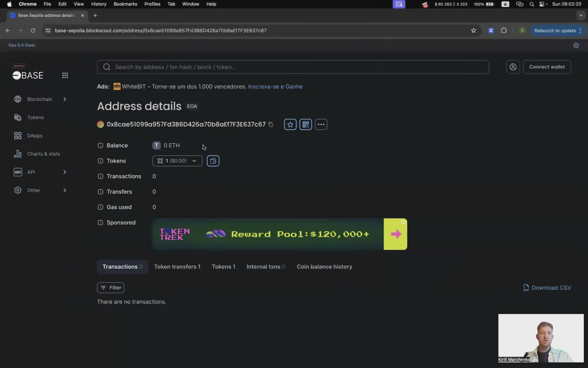Click the info icon next to Tokens

pos(100,160)
